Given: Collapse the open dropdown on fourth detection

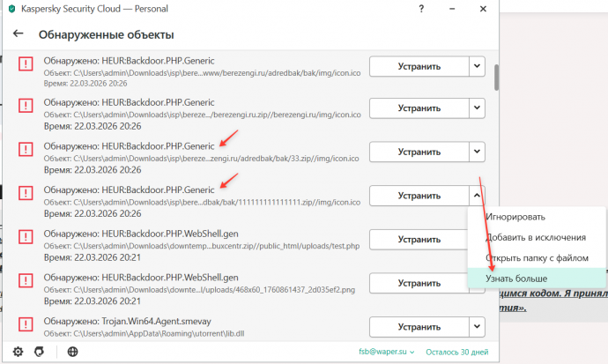Looking at the screenshot, I should coord(477,195).
